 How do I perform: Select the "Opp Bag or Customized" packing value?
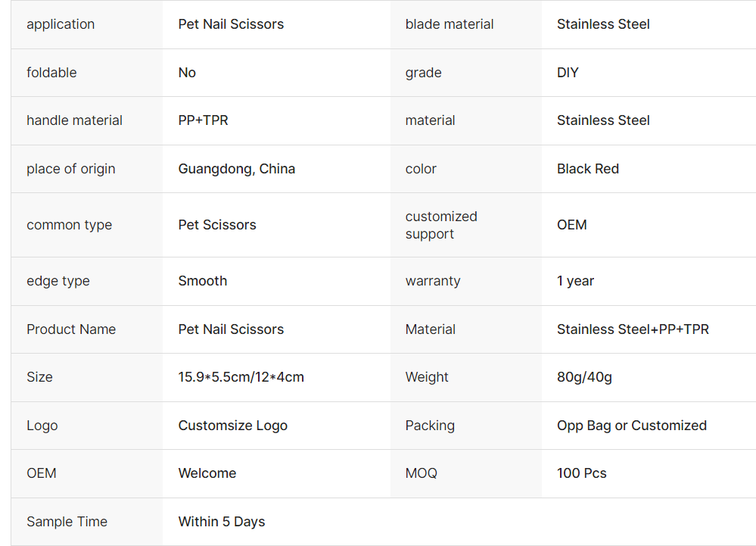631,426
